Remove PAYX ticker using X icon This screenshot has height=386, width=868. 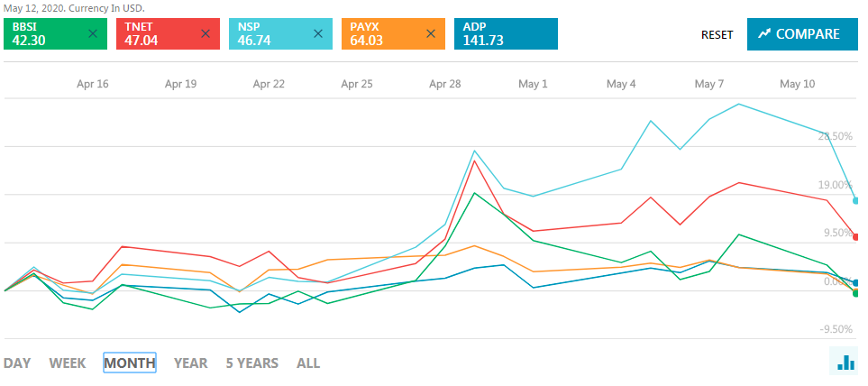pos(430,33)
